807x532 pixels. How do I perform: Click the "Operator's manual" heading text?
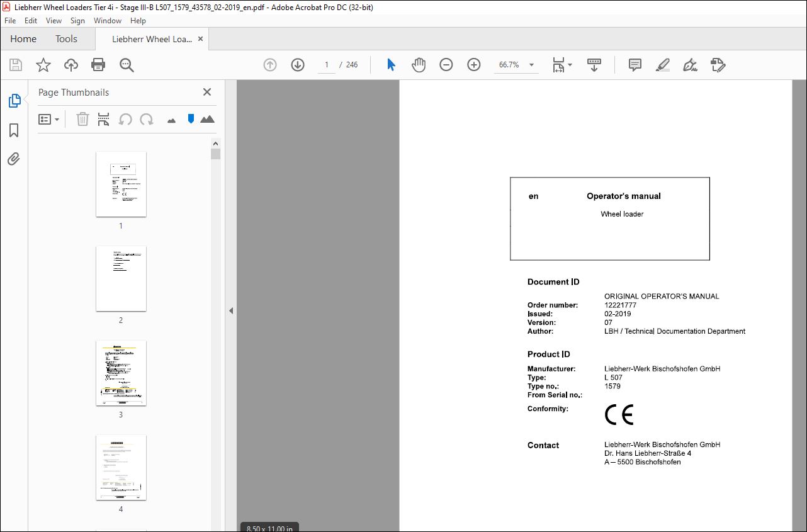(x=624, y=196)
